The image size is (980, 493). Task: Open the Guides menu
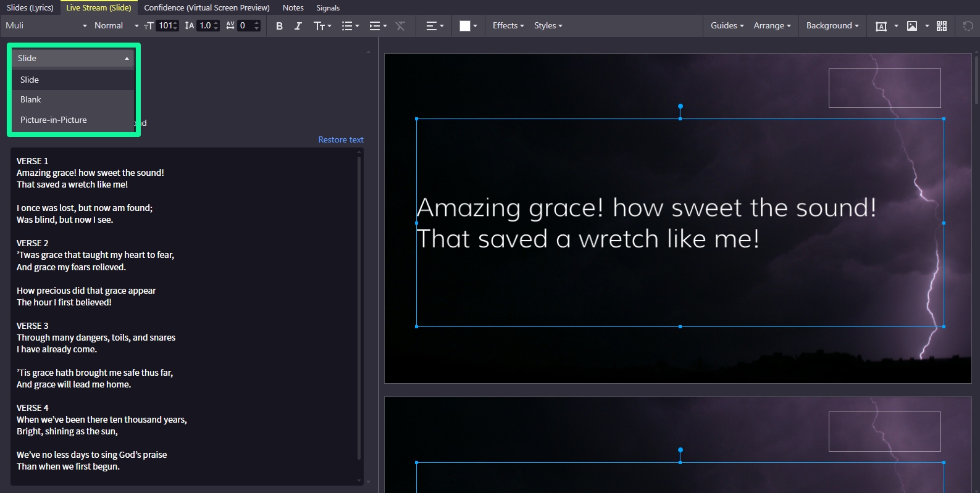point(727,25)
